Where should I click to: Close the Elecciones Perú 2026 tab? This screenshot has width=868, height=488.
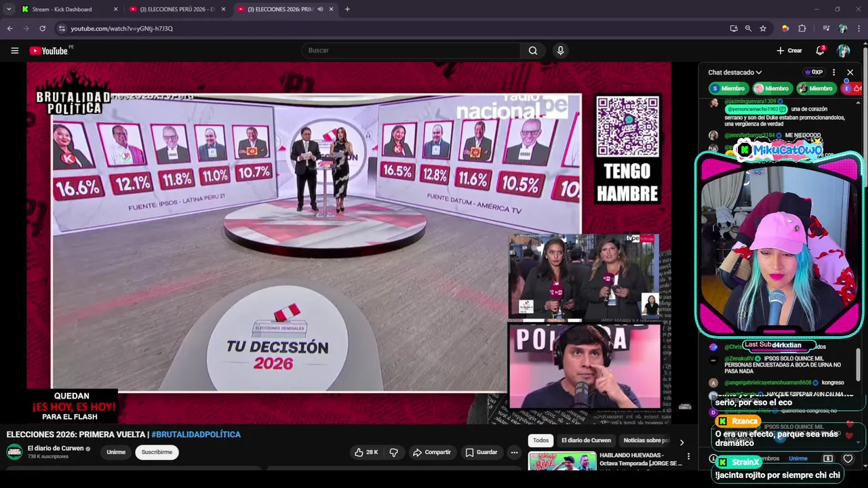click(x=223, y=9)
